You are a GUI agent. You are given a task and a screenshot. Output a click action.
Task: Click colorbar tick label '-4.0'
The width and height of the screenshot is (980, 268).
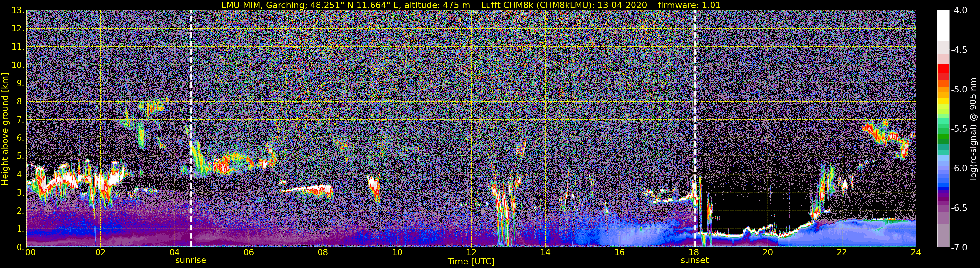(x=959, y=11)
